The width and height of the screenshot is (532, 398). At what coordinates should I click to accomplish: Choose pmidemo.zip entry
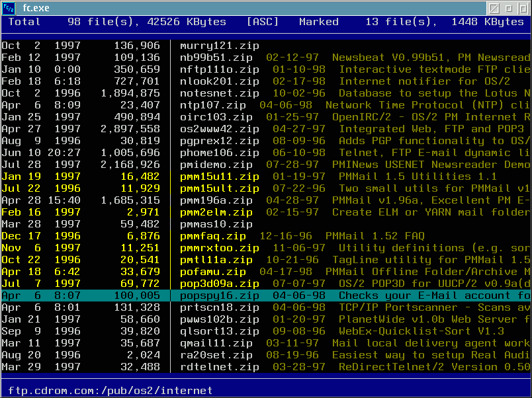click(x=216, y=165)
